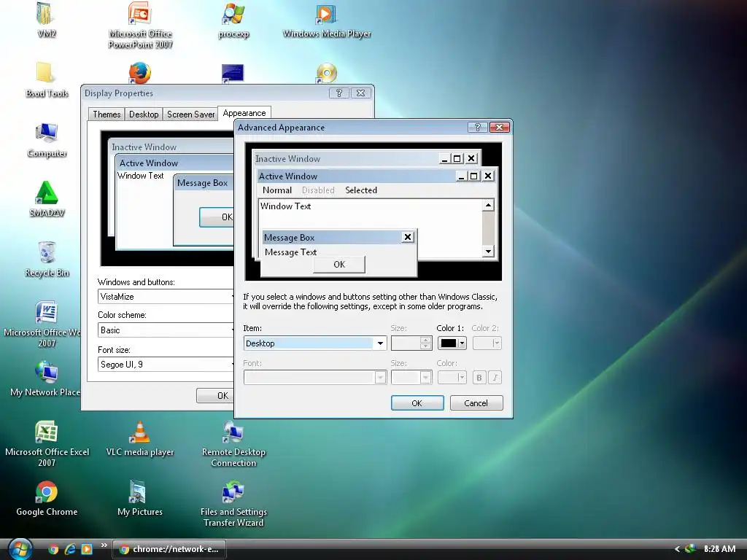This screenshot has width=747, height=560.
Task: Click the disabled Color 2 swatch
Action: (x=487, y=343)
